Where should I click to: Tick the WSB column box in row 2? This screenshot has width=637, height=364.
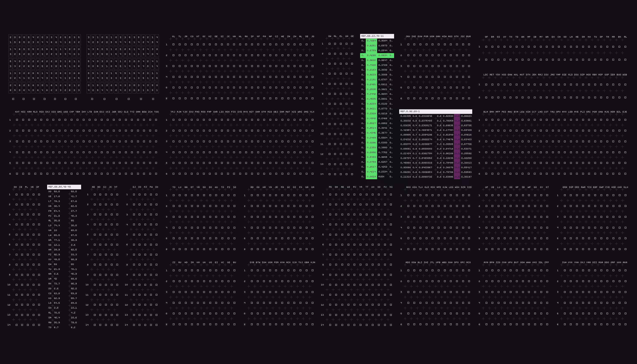(x=626, y=97)
